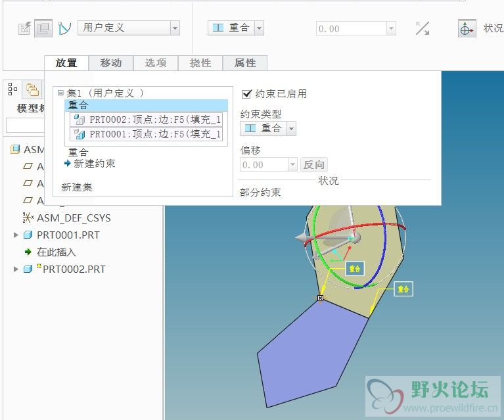This screenshot has width=504, height=420.
Task: Select the PRT0001 顶点 reference row
Action: (x=147, y=134)
